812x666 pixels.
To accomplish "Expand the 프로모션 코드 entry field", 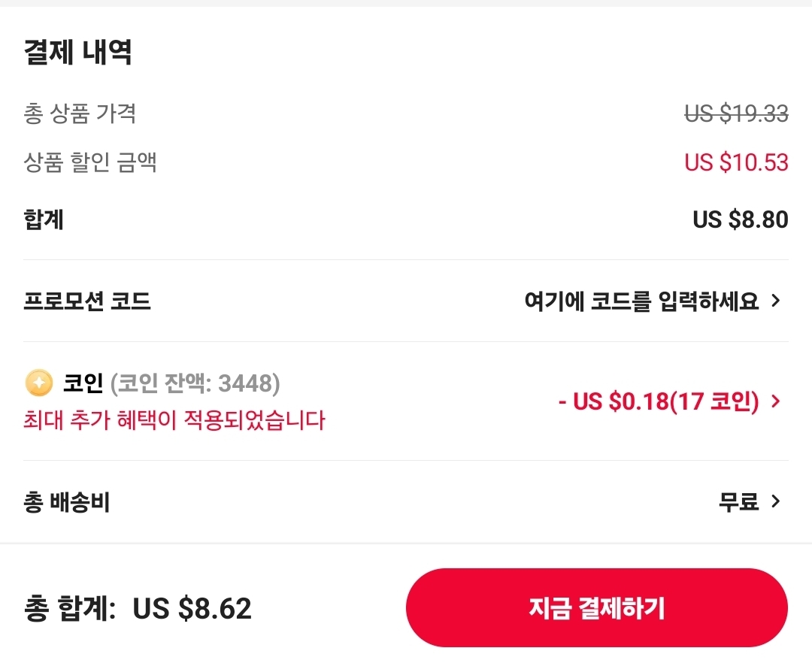I will click(x=776, y=301).
